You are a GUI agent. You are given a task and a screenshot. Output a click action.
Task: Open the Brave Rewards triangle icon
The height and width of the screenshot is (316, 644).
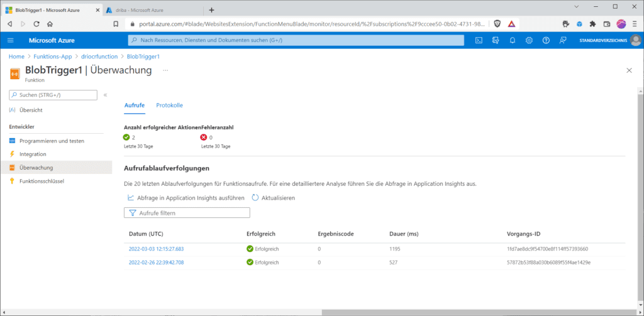pos(511,24)
